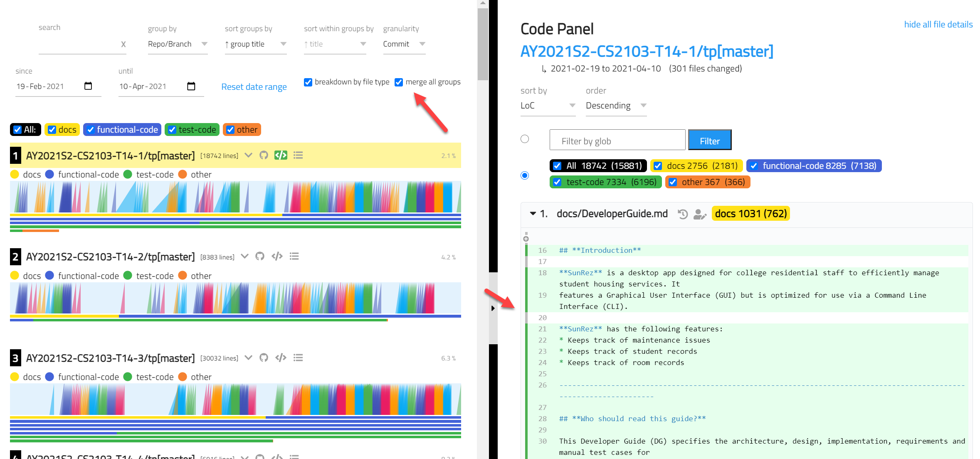This screenshot has height=459, width=980.
Task: Open code panel for AY2021S2-CS2103-T14-1/tp
Action: point(280,155)
